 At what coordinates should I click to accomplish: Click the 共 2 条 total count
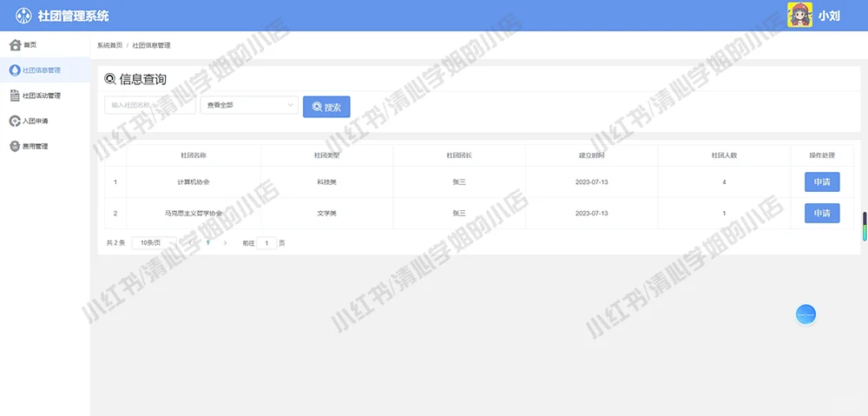[x=115, y=242]
